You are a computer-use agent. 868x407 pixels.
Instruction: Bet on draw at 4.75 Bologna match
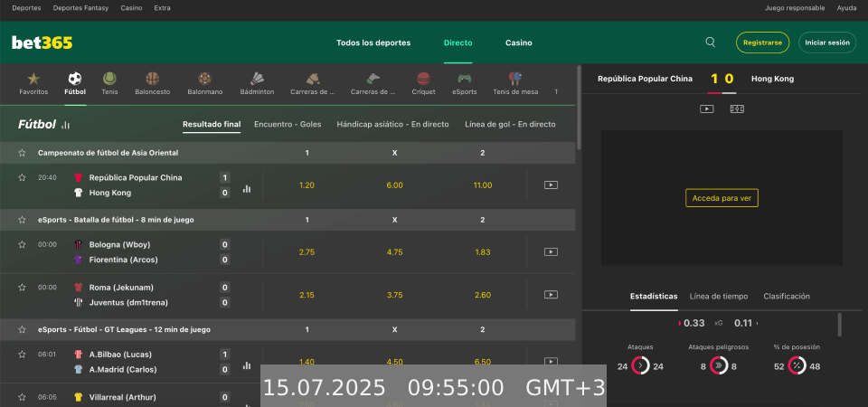click(395, 252)
